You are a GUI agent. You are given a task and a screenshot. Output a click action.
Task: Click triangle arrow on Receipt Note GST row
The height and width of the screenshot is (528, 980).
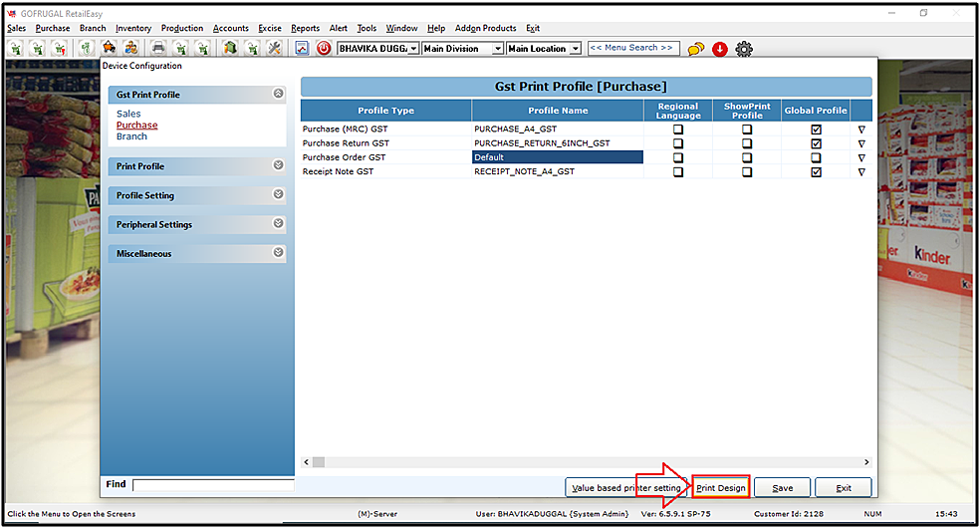click(x=861, y=171)
